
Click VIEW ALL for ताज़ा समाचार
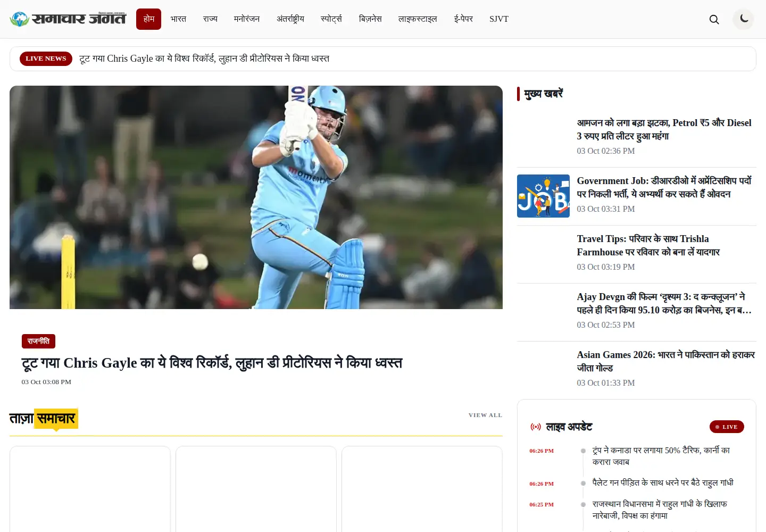click(485, 415)
